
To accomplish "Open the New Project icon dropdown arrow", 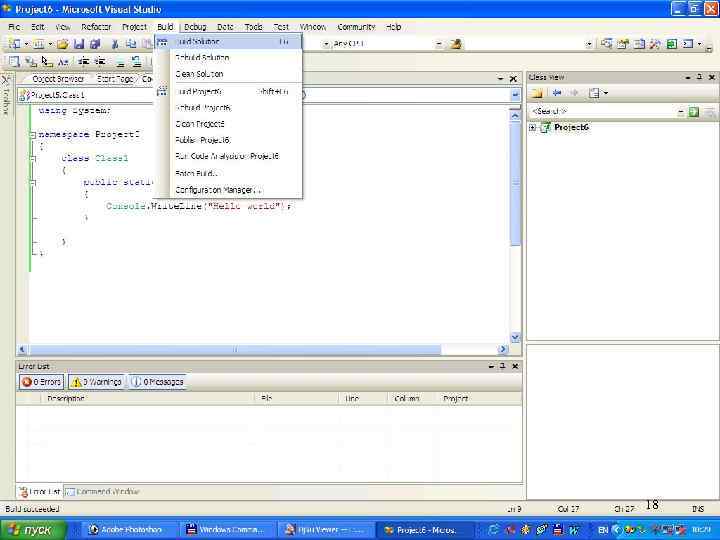I will pyautogui.click(x=26, y=44).
